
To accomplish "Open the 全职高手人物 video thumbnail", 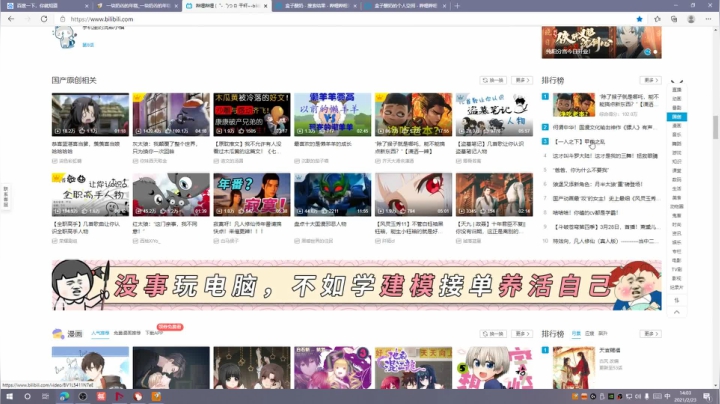I will pyautogui.click(x=90, y=194).
